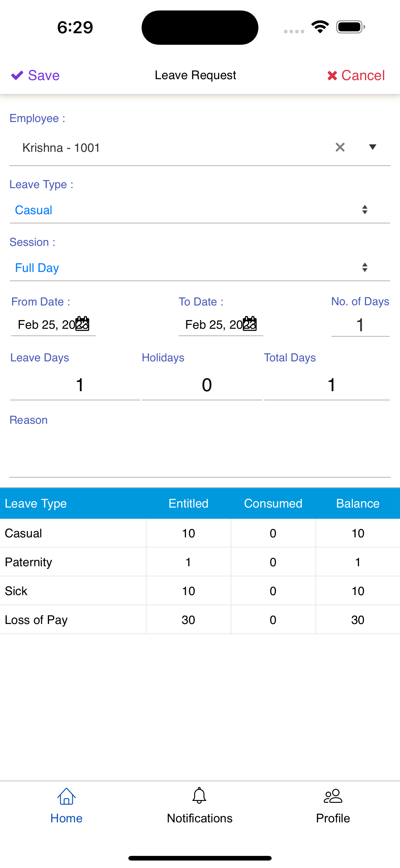Clear the selected employee Krishna - 1001
This screenshot has width=400, height=868.
coord(340,147)
